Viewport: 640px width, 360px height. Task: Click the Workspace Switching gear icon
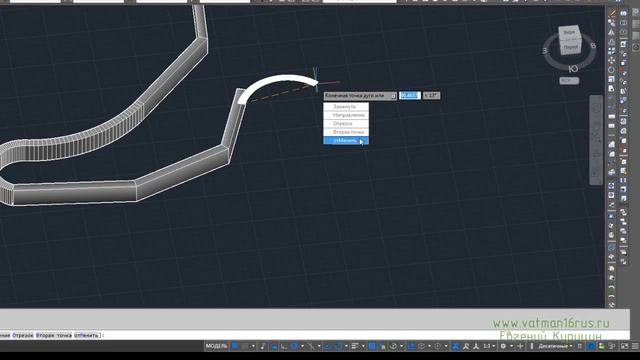click(503, 346)
